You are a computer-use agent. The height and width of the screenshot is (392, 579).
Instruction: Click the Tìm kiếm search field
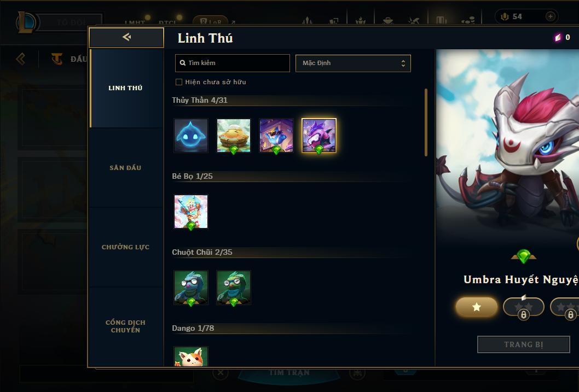click(x=232, y=63)
